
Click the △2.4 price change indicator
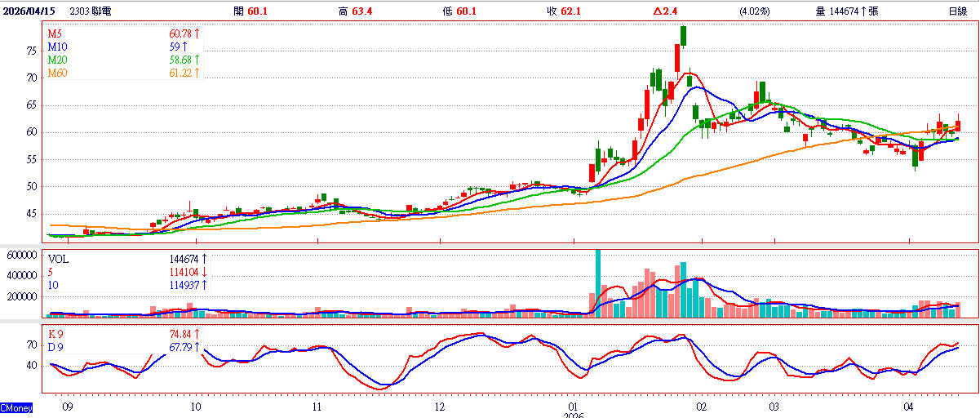click(x=665, y=11)
